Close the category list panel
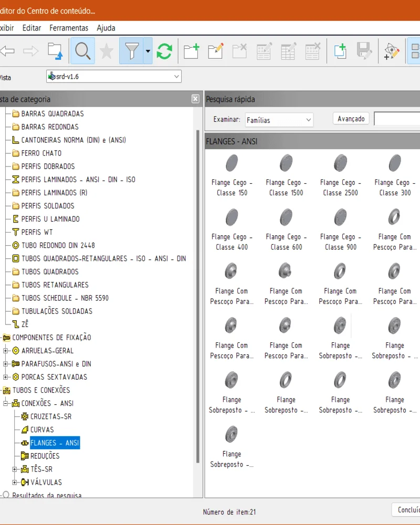 [x=195, y=99]
